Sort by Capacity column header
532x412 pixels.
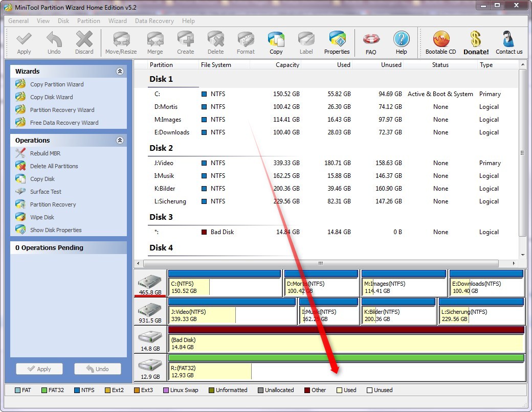click(275, 65)
